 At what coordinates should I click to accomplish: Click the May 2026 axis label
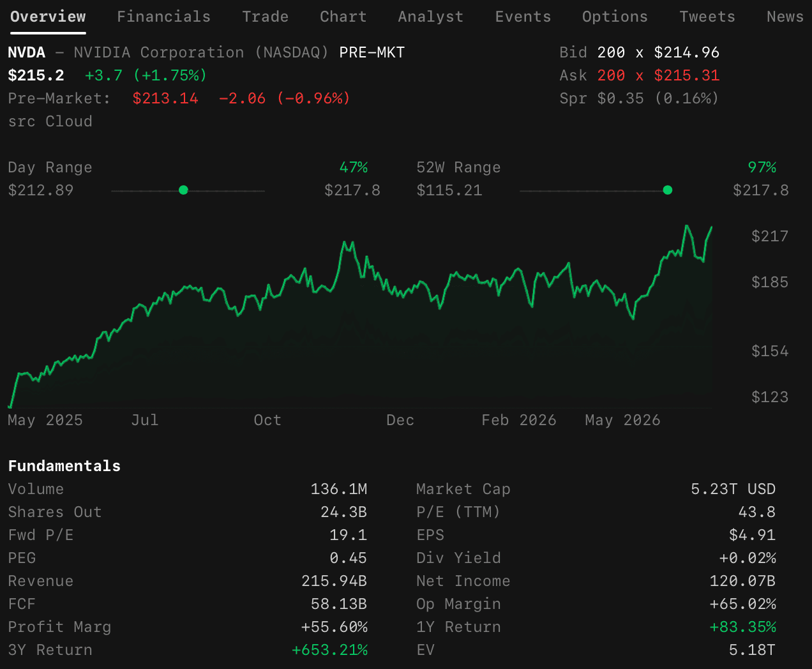[x=622, y=420]
